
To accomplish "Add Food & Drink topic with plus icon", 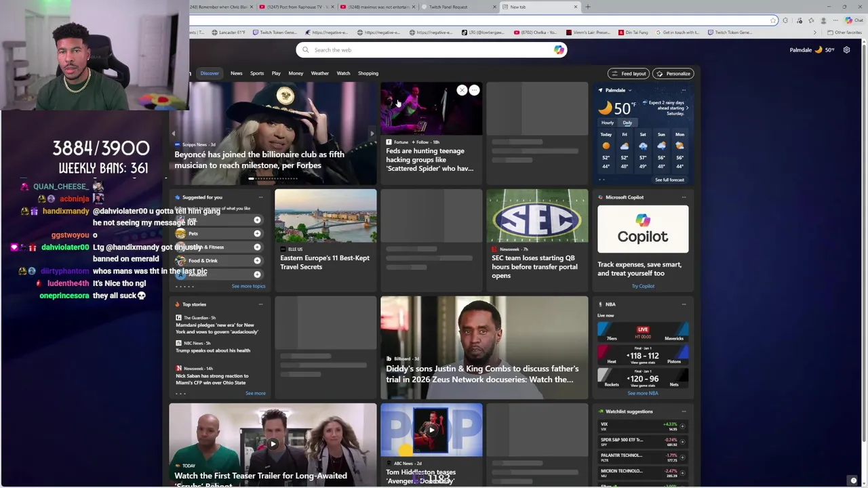I will [x=257, y=260].
